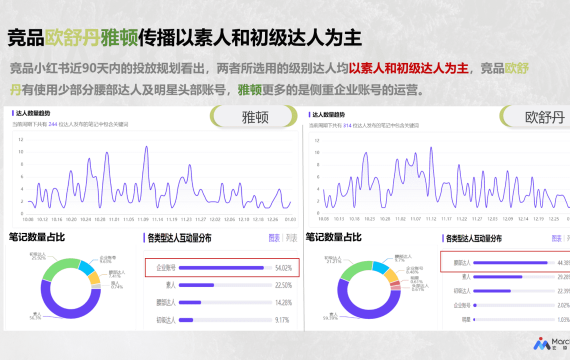Image resolution: width=570 pixels, height=360 pixels.
Task: Click the 244 count in 雅顿 trend subtitle
Action: click(x=53, y=124)
